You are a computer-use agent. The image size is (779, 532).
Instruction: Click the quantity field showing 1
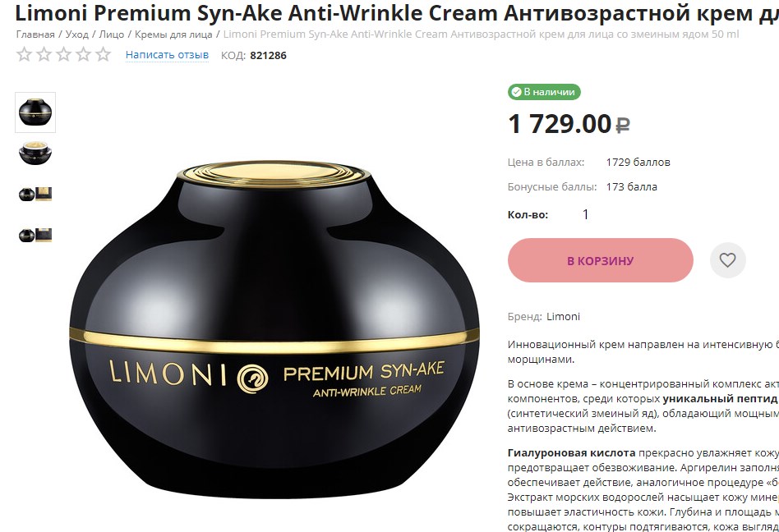tap(585, 214)
